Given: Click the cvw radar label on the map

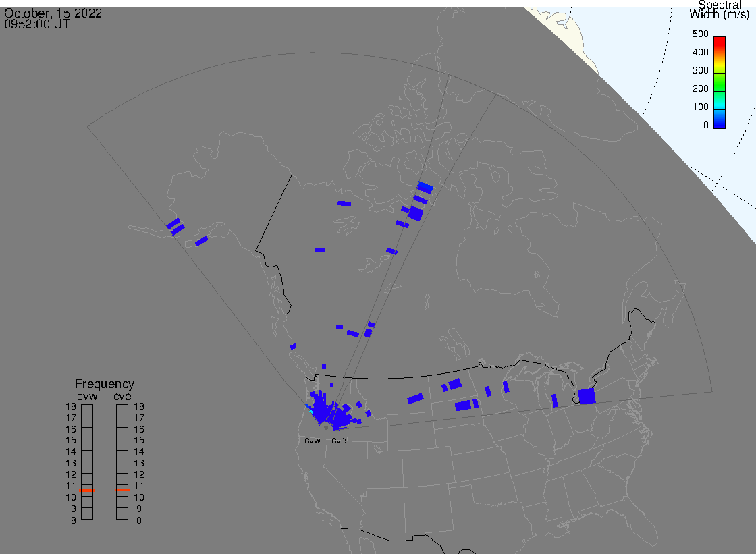Looking at the screenshot, I should [x=313, y=440].
